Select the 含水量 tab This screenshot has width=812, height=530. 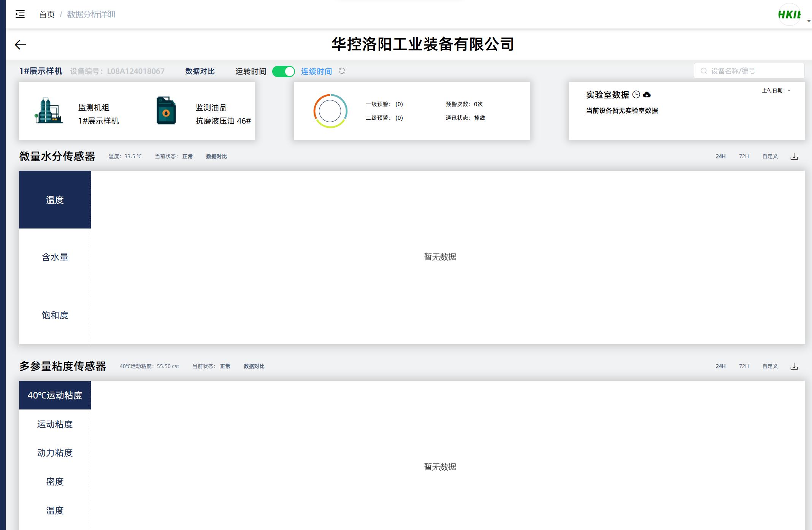55,257
